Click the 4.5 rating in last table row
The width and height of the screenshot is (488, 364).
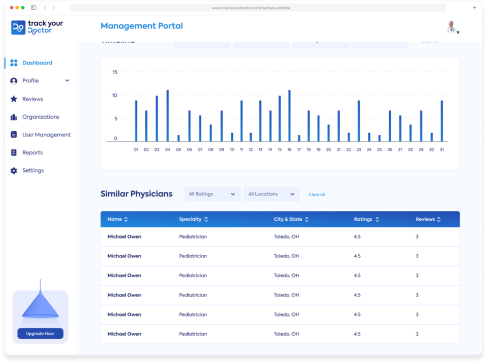[357, 334]
